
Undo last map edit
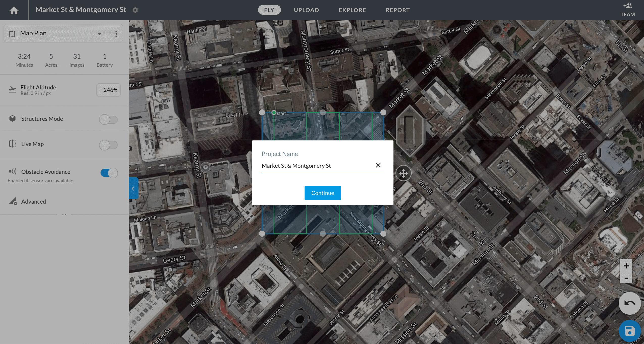tap(630, 303)
